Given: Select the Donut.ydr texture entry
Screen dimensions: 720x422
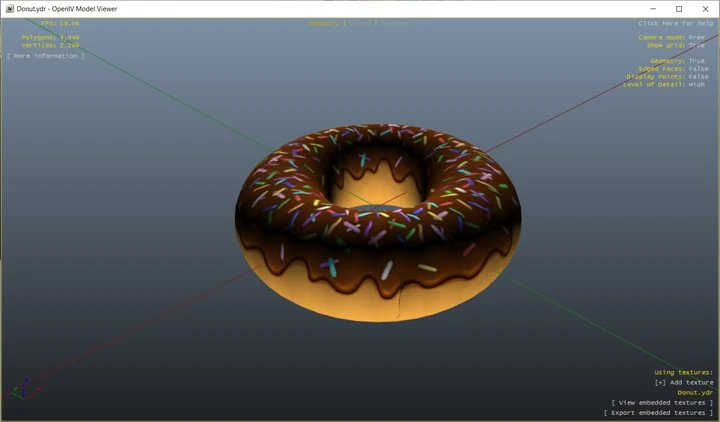Looking at the screenshot, I should tap(695, 393).
